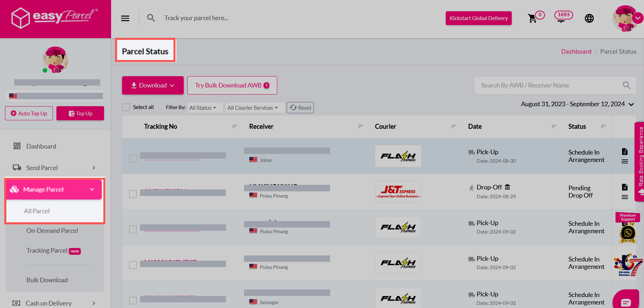Tick the checkbox for the Johor parcel row

click(133, 158)
